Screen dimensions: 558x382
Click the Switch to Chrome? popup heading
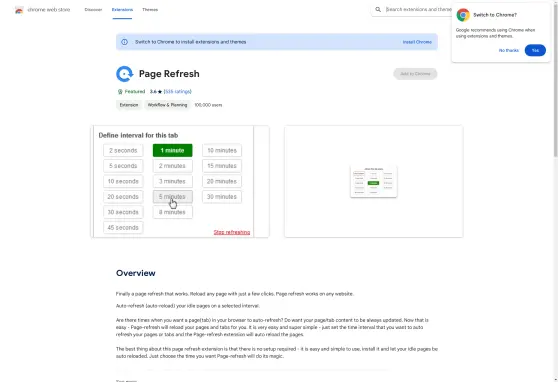[x=495, y=15]
